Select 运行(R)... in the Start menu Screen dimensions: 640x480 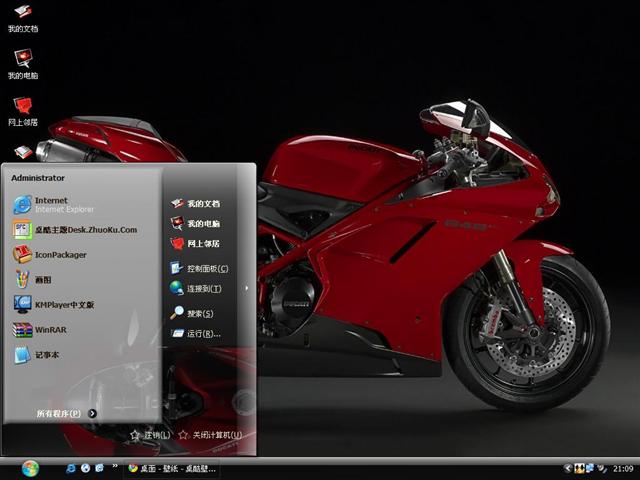pos(203,334)
